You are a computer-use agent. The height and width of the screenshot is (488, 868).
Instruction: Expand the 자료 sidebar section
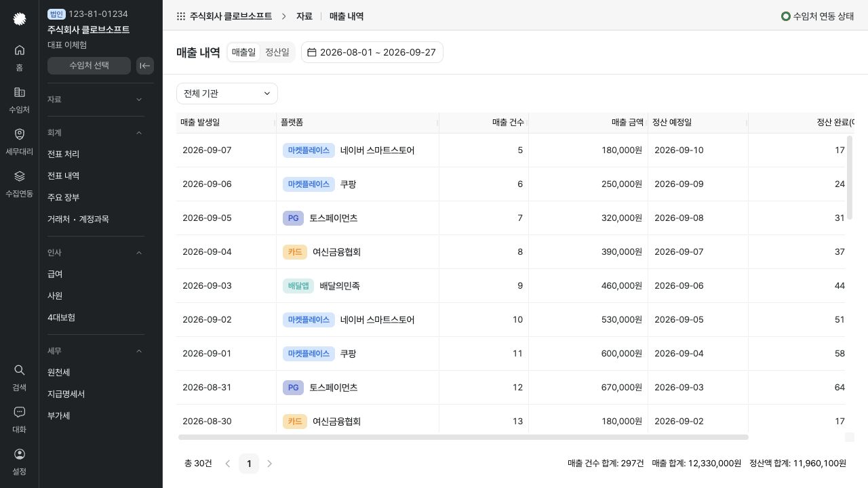point(96,100)
